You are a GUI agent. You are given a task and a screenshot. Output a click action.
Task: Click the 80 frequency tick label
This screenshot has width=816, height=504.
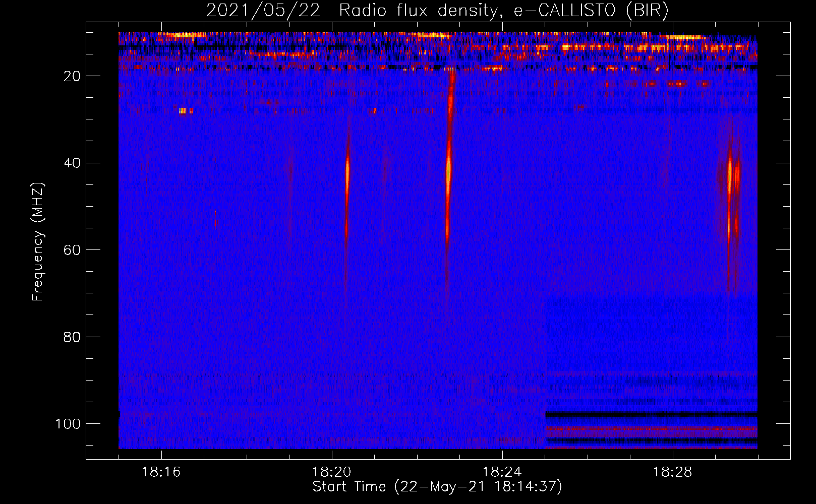(73, 337)
